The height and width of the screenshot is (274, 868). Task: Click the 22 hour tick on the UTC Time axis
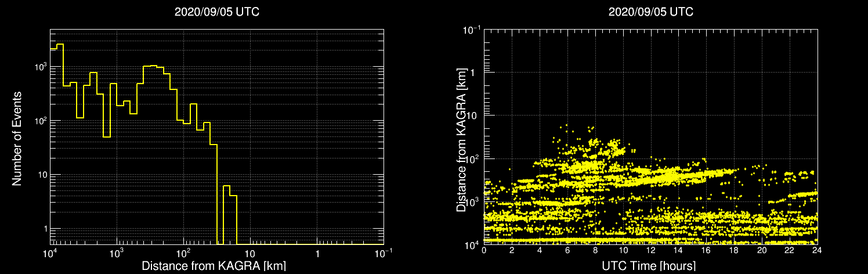click(x=790, y=251)
